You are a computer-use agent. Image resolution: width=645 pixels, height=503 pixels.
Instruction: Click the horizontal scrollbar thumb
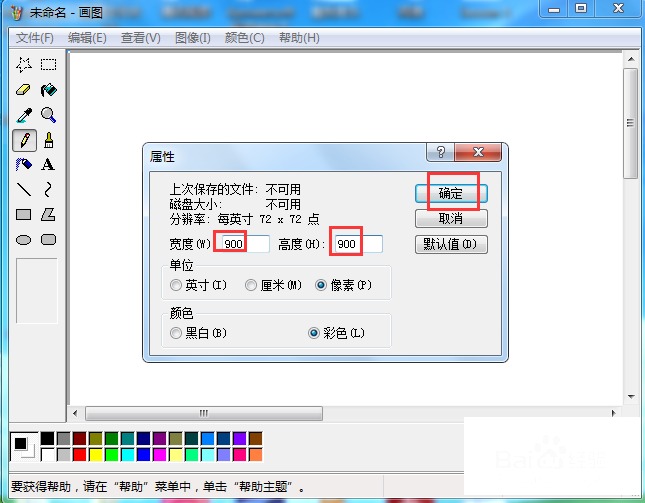[x=204, y=413]
